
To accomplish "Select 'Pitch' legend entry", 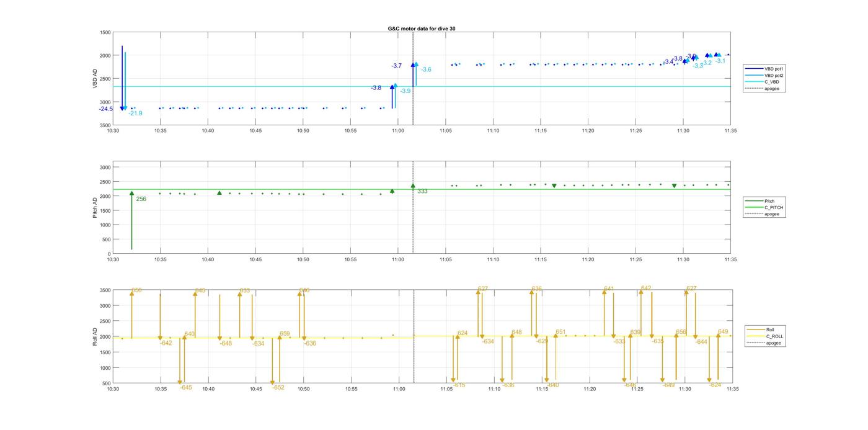I will coord(769,201).
